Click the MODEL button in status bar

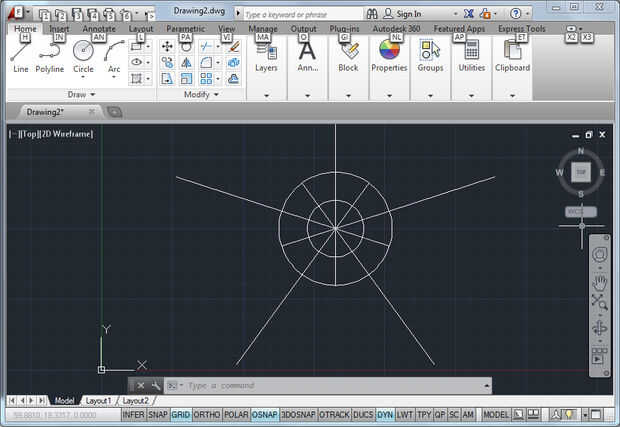496,414
